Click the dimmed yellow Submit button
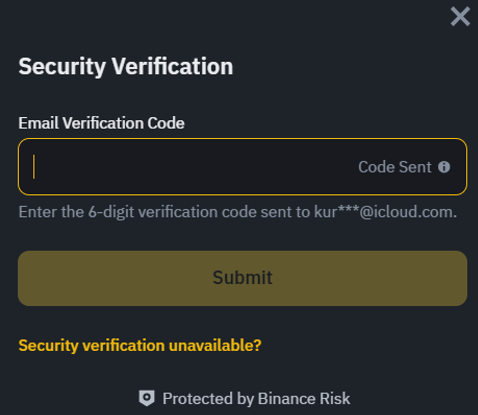The height and width of the screenshot is (415, 478). tap(242, 278)
